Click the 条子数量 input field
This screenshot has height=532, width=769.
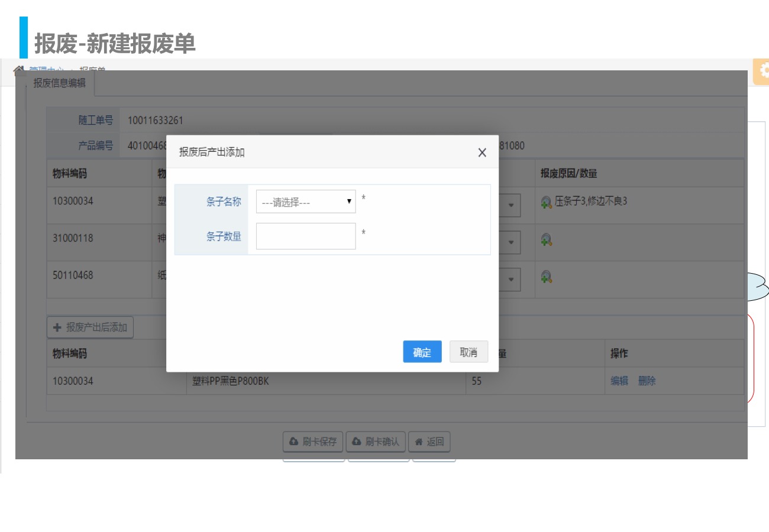pos(306,236)
